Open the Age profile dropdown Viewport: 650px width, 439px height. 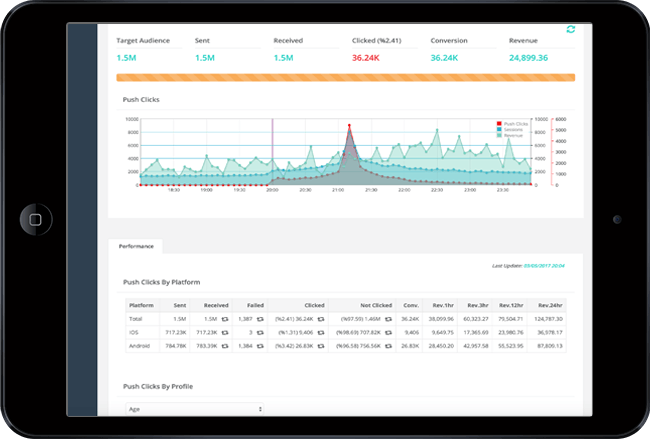pyautogui.click(x=194, y=409)
